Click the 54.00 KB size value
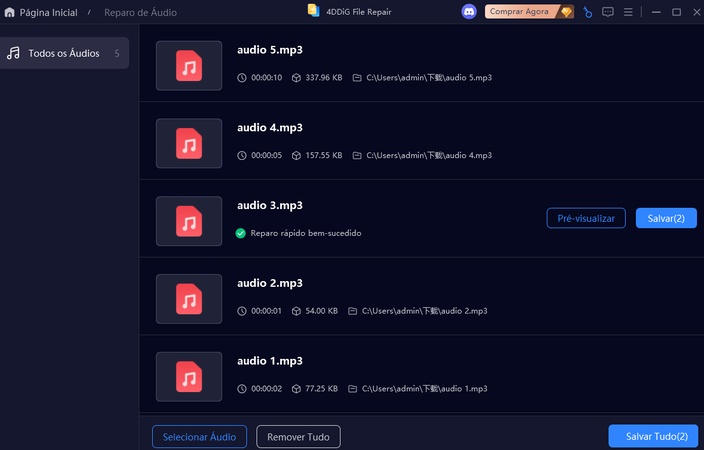This screenshot has height=450, width=704. tap(321, 311)
